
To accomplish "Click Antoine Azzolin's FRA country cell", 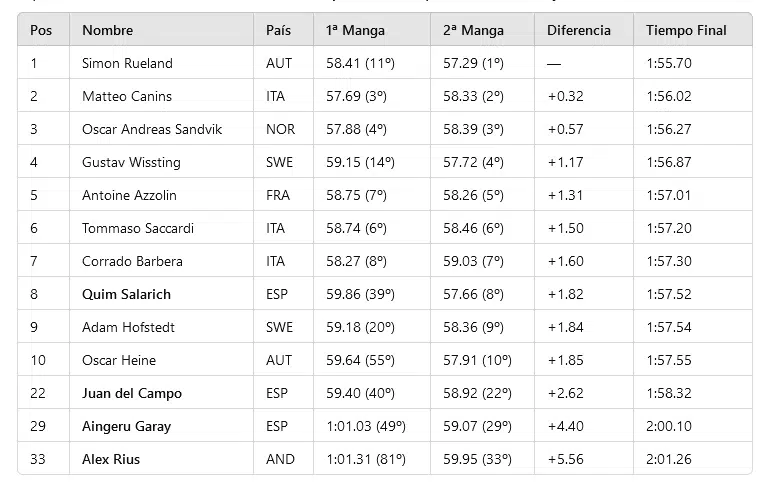I will click(278, 195).
